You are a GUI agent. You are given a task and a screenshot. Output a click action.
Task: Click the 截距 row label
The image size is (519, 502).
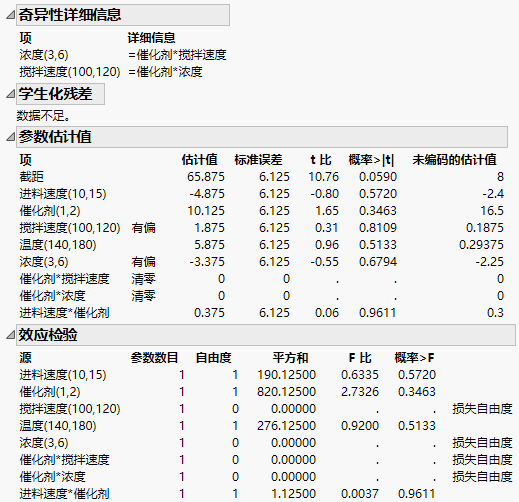[x=31, y=177]
